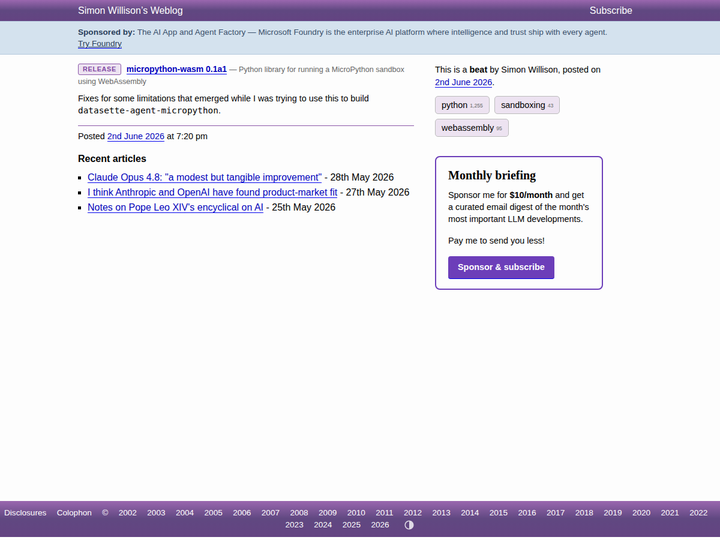720x540 pixels.
Task: Go to the 2023 archive
Action: pyautogui.click(x=294, y=525)
